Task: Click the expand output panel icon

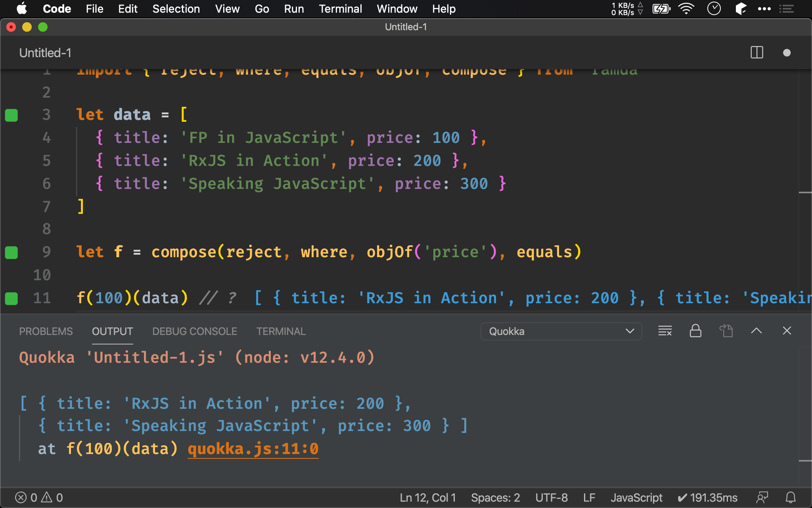Action: pos(756,331)
